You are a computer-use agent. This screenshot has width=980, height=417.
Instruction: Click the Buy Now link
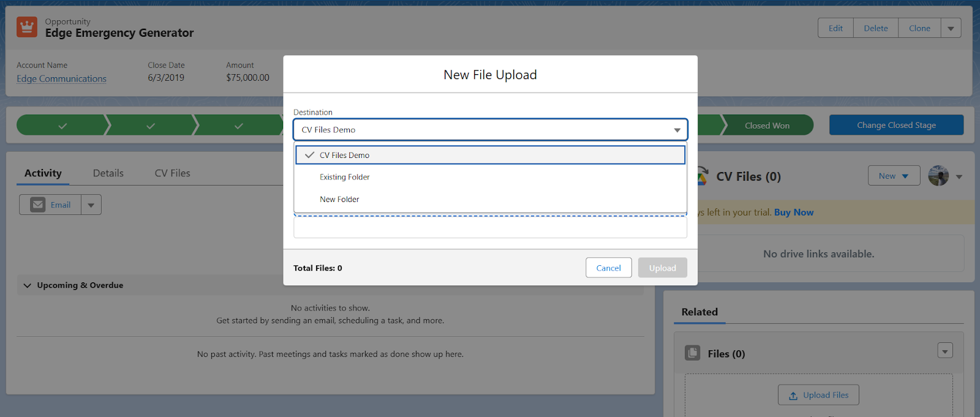pos(794,212)
